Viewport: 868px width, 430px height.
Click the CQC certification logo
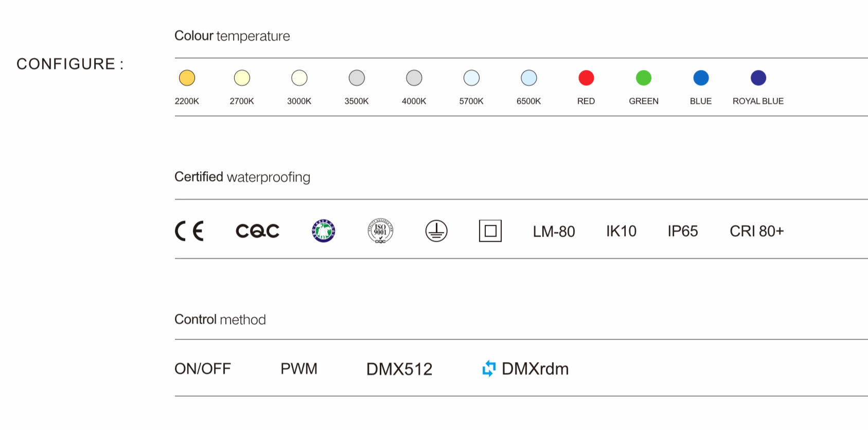coord(257,231)
